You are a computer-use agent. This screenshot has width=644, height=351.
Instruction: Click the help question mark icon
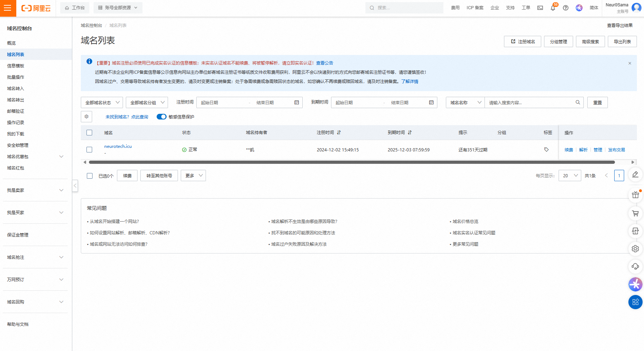566,8
